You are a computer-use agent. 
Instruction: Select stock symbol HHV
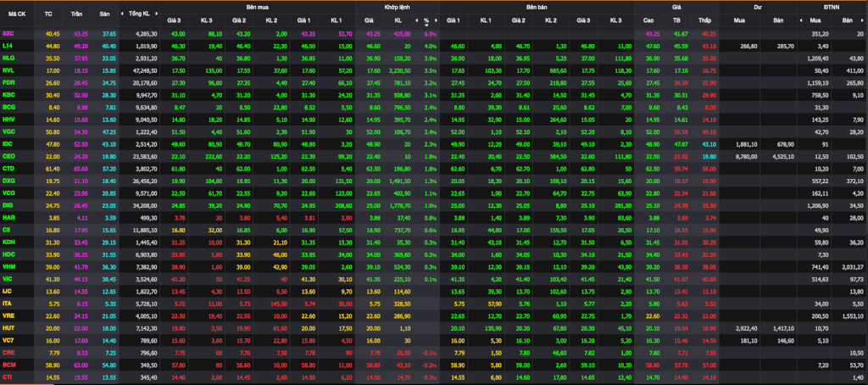coord(8,119)
